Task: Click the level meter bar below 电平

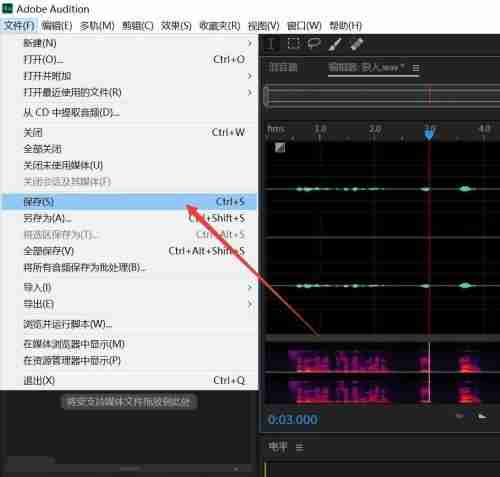Action: [383, 470]
